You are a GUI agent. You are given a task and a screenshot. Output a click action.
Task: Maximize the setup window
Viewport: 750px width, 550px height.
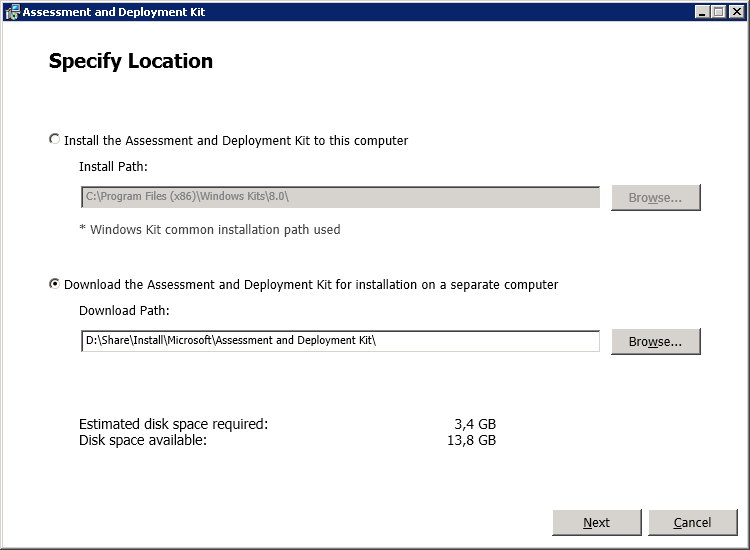click(718, 11)
